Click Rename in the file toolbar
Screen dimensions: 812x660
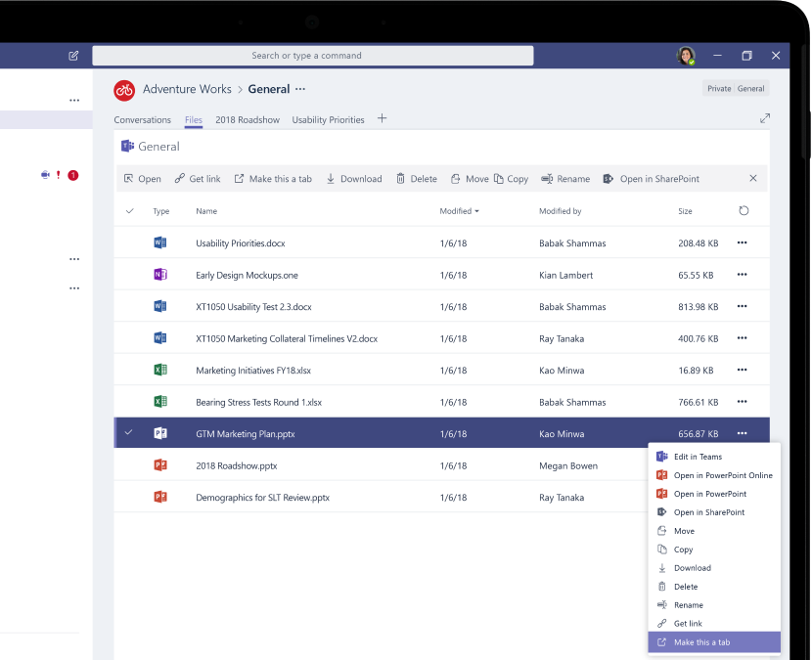565,179
